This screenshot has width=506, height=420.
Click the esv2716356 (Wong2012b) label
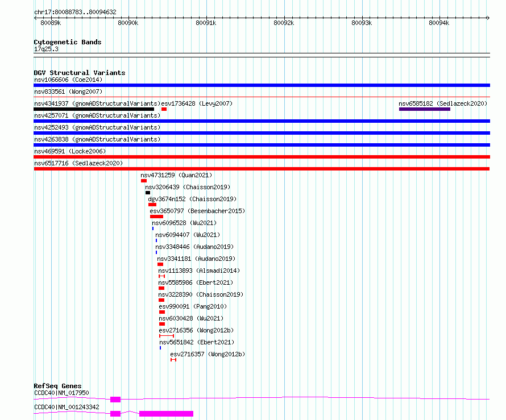(196, 330)
